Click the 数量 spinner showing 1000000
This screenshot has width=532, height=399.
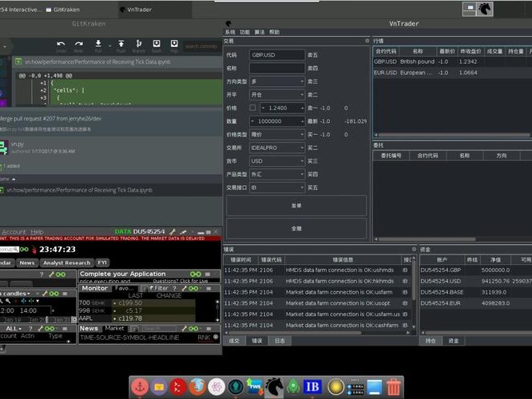277,121
